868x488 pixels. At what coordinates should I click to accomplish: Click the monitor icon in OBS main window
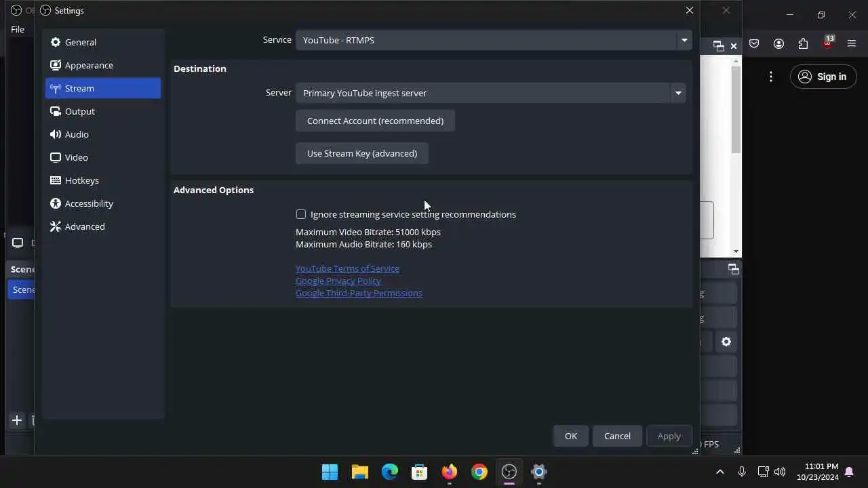[18, 243]
